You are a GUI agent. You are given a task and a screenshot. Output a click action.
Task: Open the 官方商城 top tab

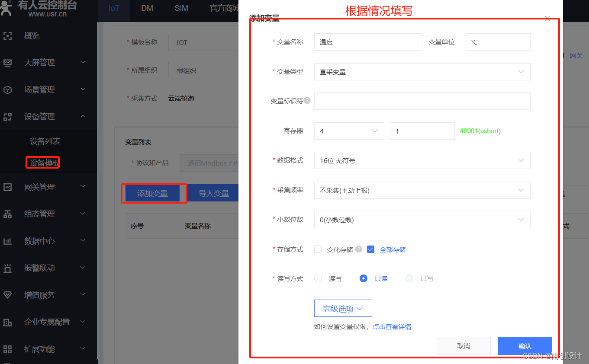coord(224,8)
